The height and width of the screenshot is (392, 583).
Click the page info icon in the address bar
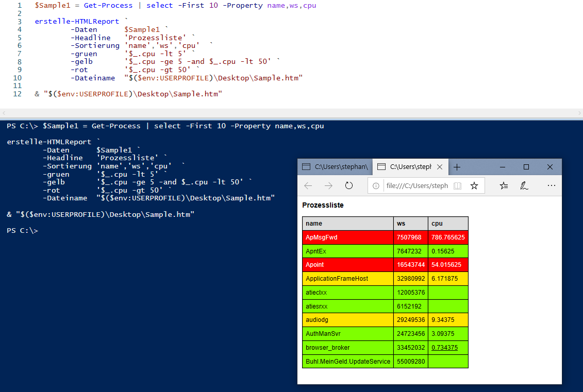[376, 186]
